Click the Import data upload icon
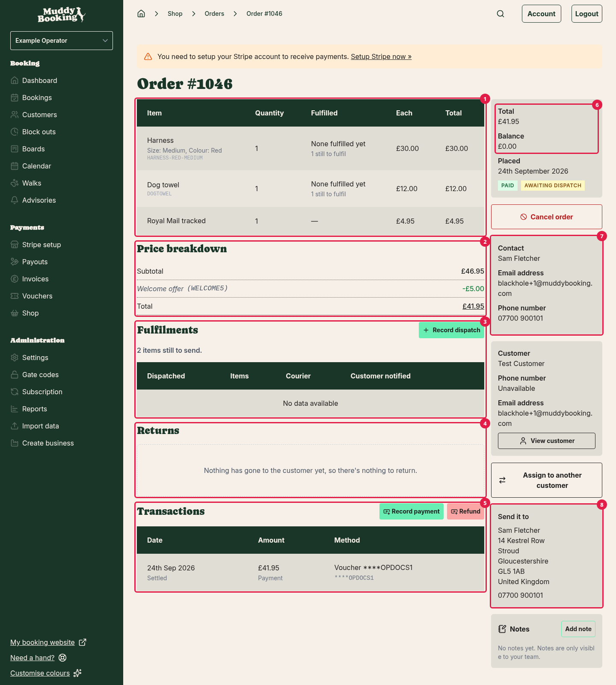This screenshot has width=616, height=685. pos(15,426)
